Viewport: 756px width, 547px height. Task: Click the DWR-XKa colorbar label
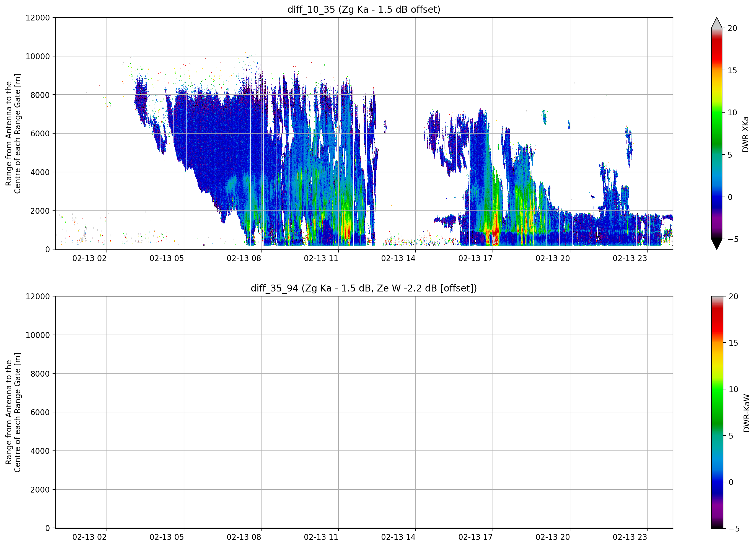[745, 134]
